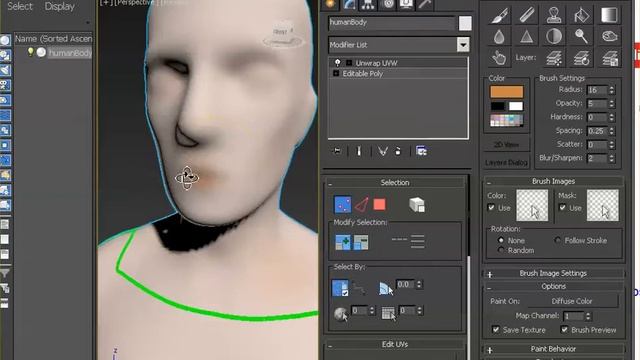Switch to the Modify command panel tab

click(x=349, y=4)
